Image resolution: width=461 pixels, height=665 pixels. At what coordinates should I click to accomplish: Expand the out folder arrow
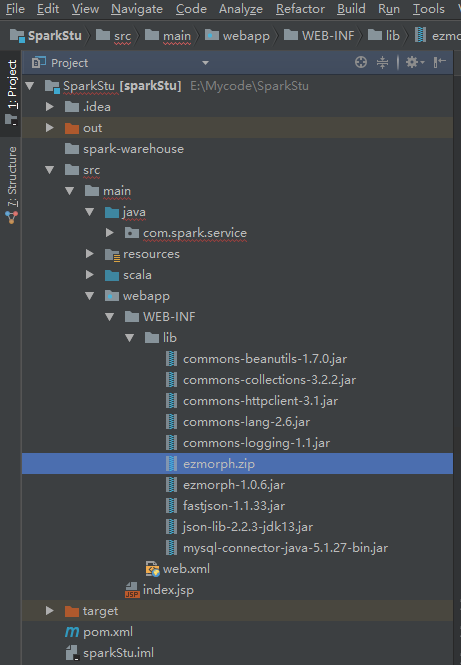click(x=50, y=128)
